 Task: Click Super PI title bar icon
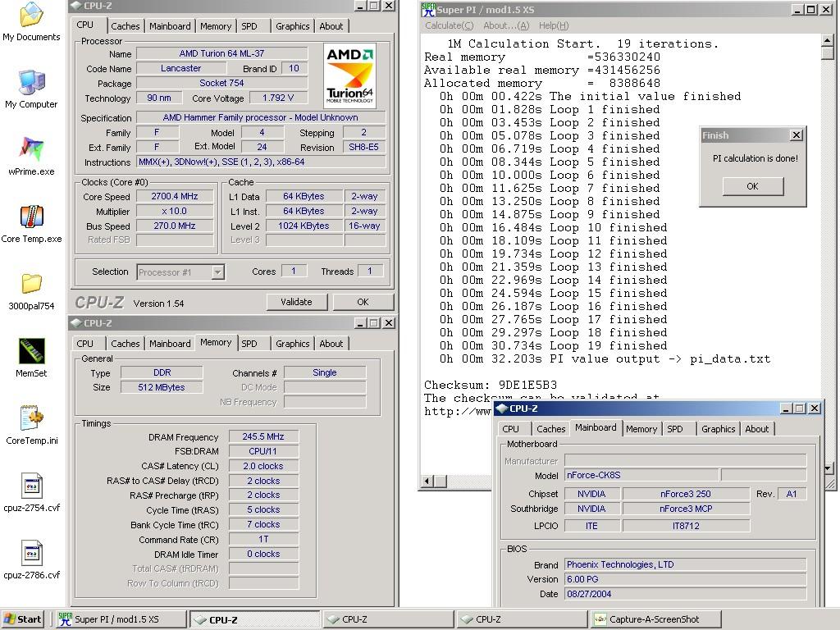coord(428,10)
